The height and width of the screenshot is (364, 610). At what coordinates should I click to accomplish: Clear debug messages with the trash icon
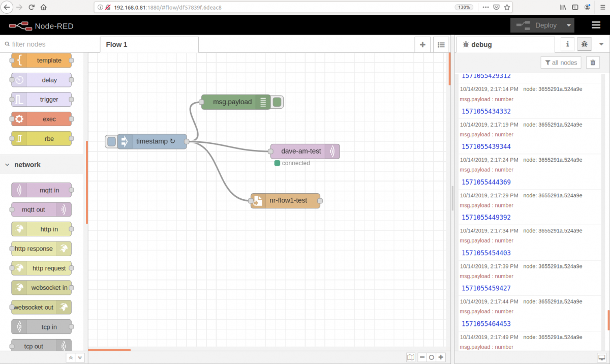[x=592, y=62]
